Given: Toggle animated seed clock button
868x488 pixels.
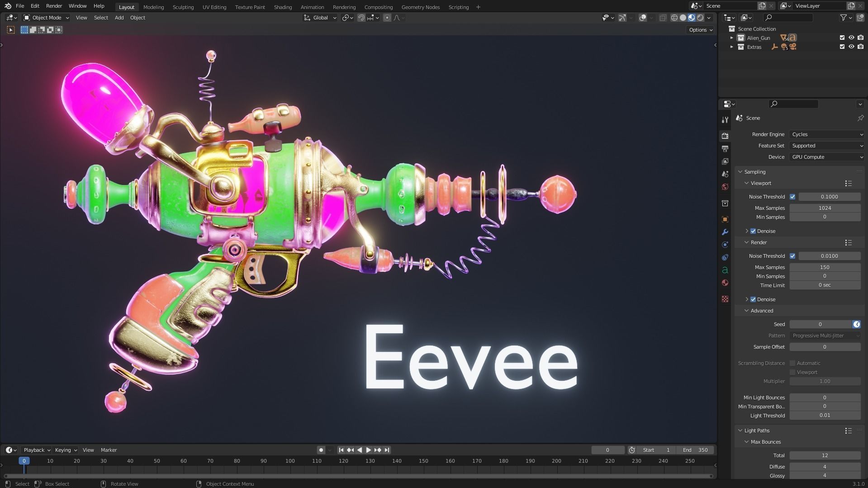Looking at the screenshot, I should [x=856, y=324].
